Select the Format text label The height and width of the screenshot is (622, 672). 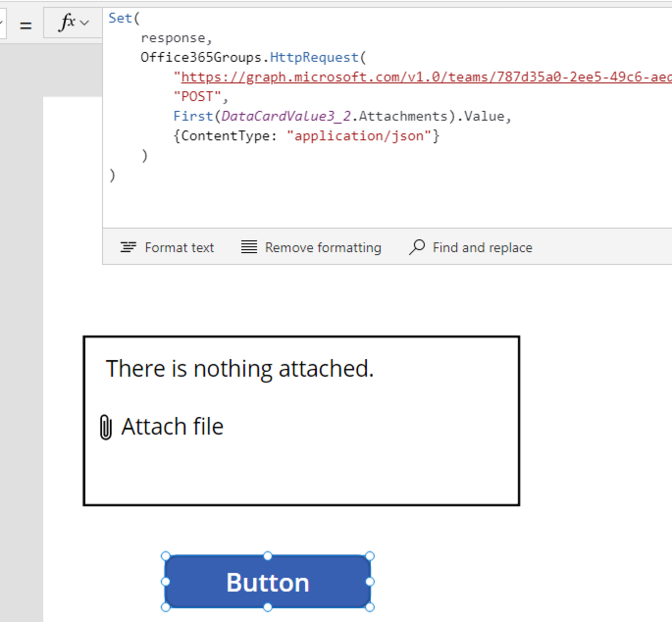point(179,248)
